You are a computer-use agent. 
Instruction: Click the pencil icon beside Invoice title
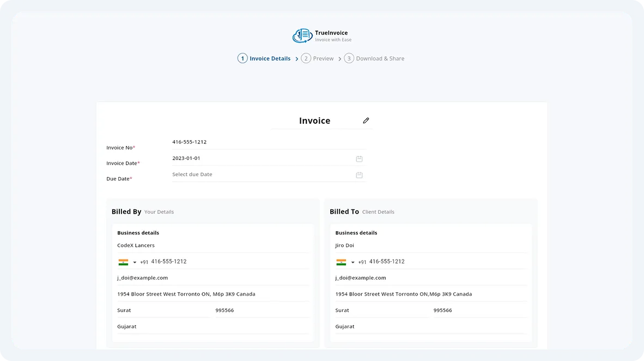[x=366, y=121]
